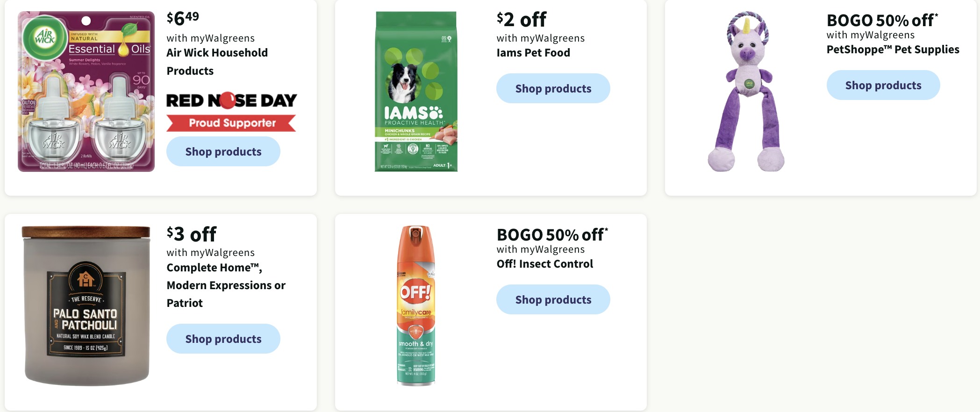Click Shop products for Complete Home candles
The image size is (980, 412).
tap(223, 339)
